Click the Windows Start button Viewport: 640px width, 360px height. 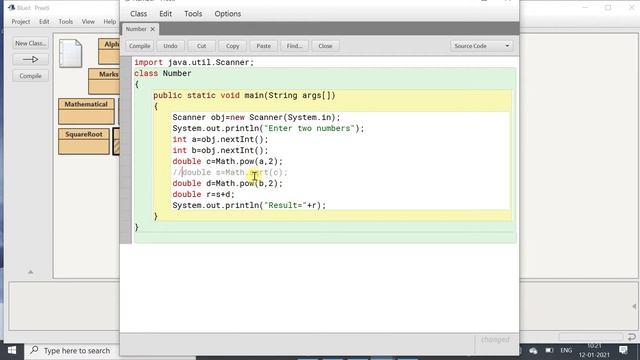(12, 351)
